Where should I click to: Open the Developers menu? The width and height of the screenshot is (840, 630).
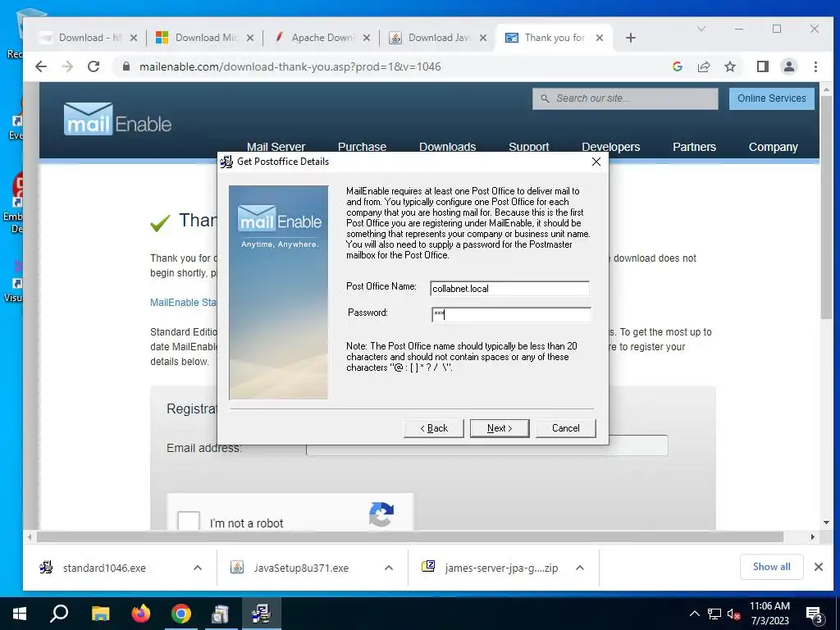[610, 147]
